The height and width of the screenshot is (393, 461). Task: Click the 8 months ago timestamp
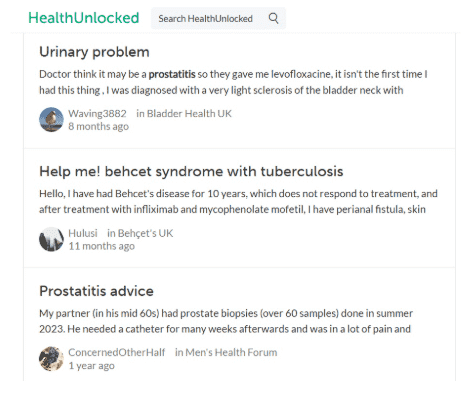[99, 126]
